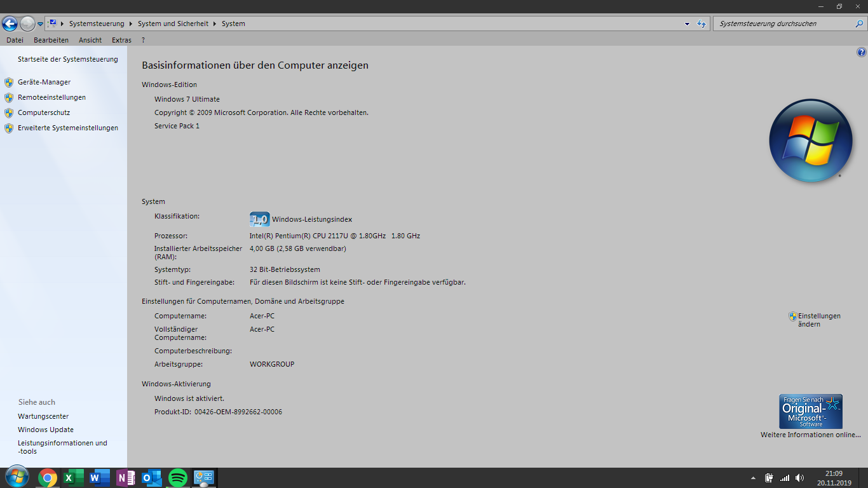Open Windows-Leistungsindex link
868x488 pixels.
point(312,219)
